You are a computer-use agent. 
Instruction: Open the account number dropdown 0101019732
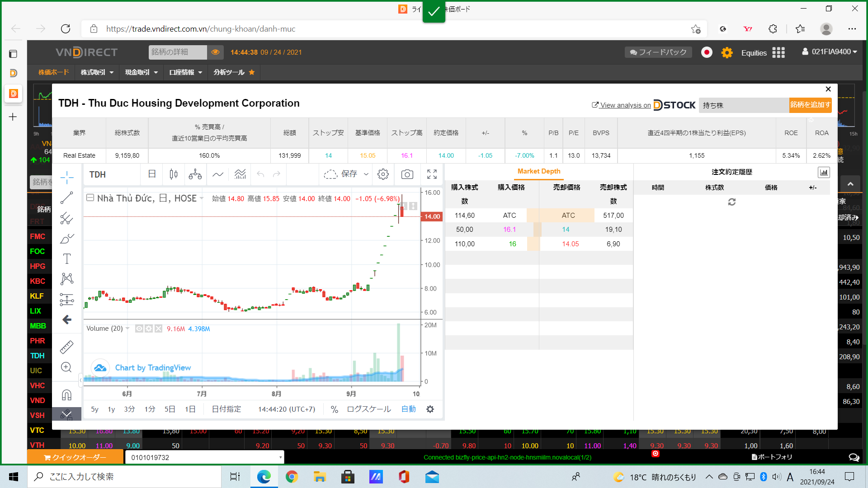(x=205, y=457)
